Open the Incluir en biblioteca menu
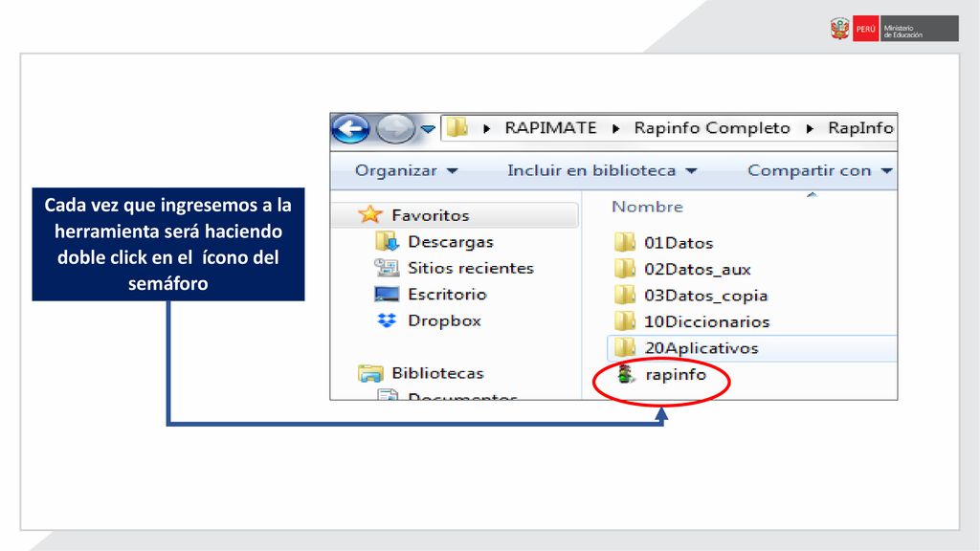The width and height of the screenshot is (980, 551). (602, 170)
